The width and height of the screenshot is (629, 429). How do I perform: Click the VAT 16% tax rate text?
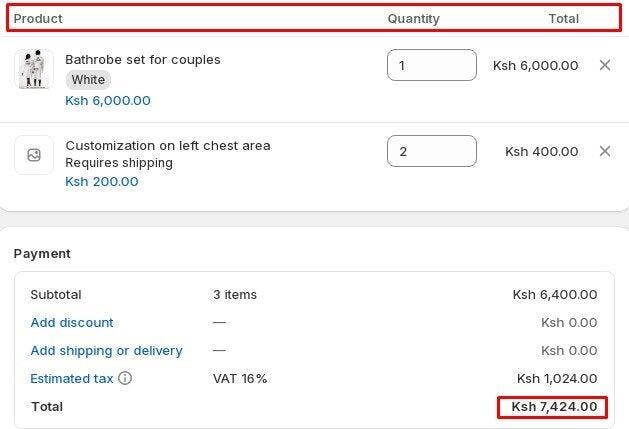tap(240, 378)
